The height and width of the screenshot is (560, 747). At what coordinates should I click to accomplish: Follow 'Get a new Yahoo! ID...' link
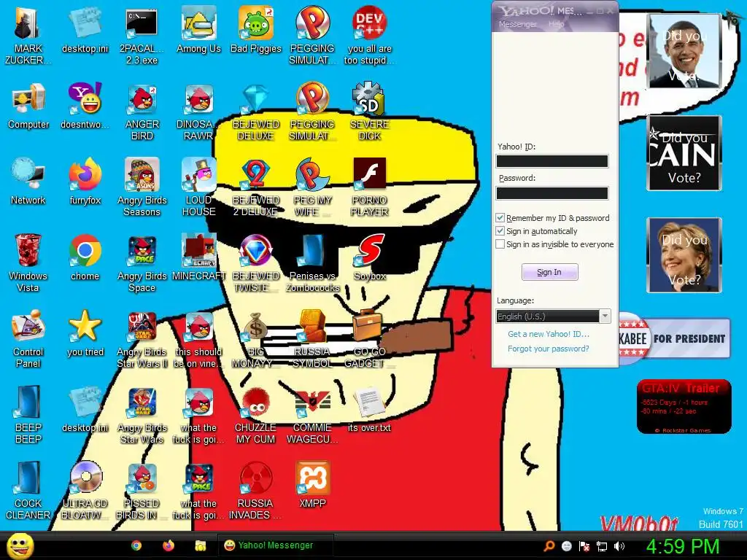click(x=549, y=334)
